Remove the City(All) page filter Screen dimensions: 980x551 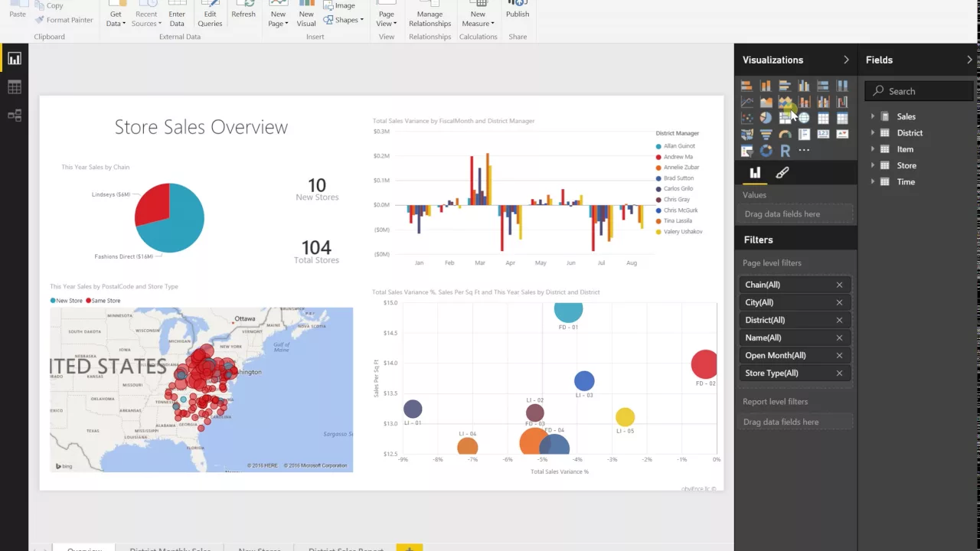pos(839,302)
